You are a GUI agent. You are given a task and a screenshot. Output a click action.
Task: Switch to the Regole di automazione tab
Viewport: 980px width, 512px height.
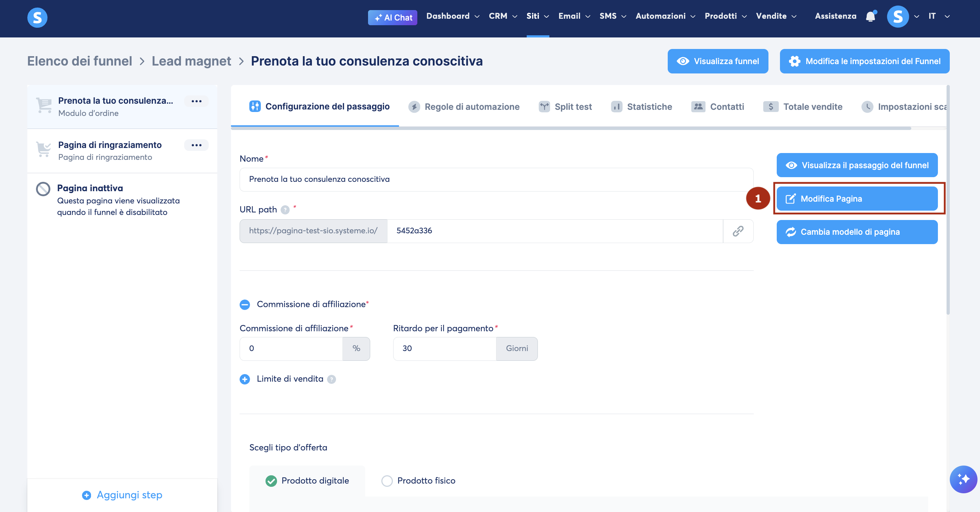(464, 107)
